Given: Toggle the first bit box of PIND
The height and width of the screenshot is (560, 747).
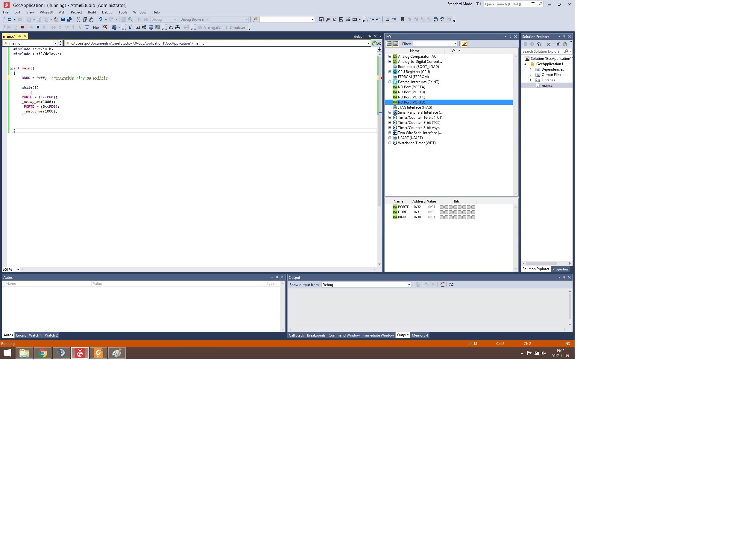Looking at the screenshot, I should pos(442,217).
